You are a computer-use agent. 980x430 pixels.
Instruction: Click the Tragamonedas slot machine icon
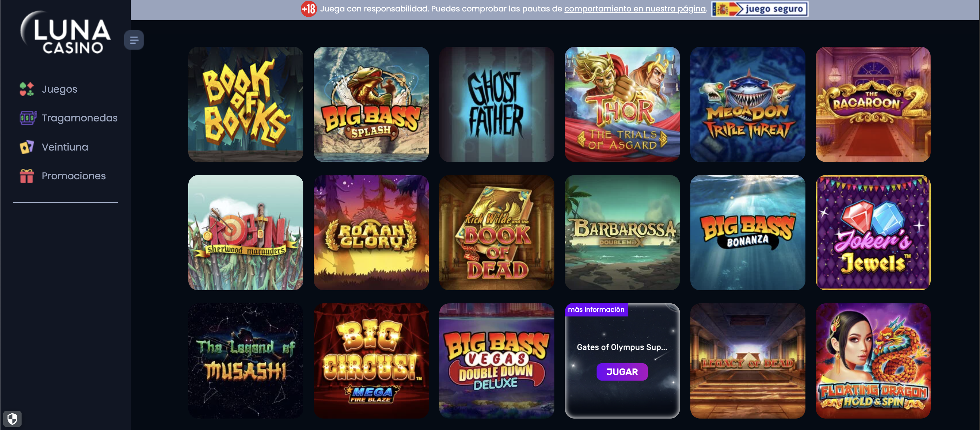28,118
